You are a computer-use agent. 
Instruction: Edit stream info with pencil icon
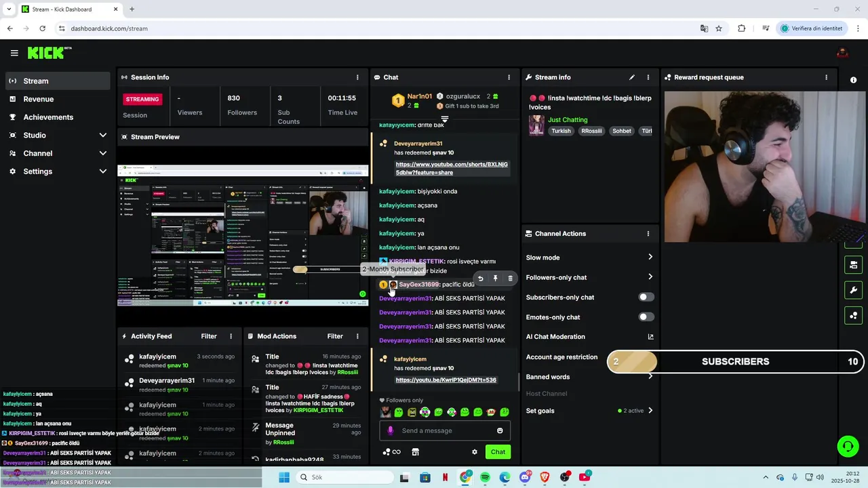coord(632,77)
